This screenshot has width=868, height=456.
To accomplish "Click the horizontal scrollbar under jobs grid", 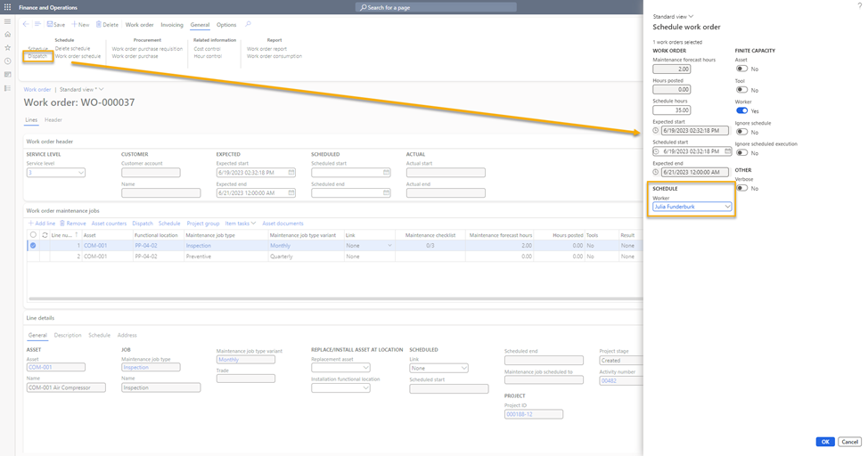I will pos(335,299).
